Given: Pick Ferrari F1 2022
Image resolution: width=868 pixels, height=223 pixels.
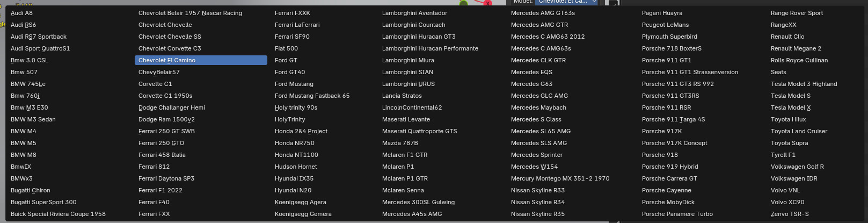Looking at the screenshot, I should pyautogui.click(x=161, y=190).
